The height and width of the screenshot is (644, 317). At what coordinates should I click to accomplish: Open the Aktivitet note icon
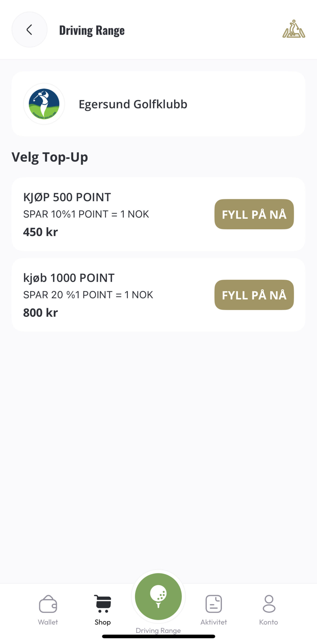214,604
